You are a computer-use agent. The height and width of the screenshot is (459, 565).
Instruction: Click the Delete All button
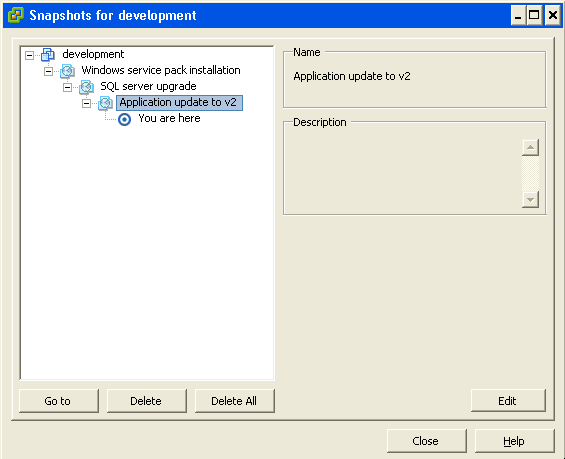[x=235, y=401]
